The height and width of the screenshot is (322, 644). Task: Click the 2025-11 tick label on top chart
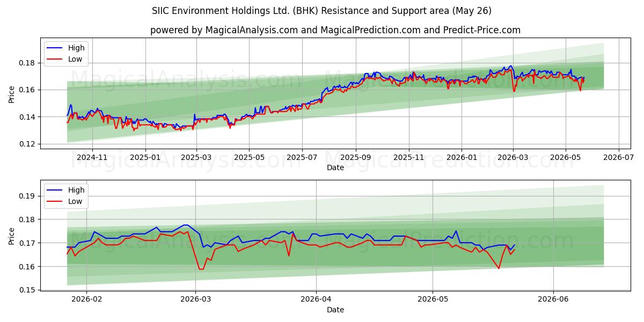pos(409,157)
